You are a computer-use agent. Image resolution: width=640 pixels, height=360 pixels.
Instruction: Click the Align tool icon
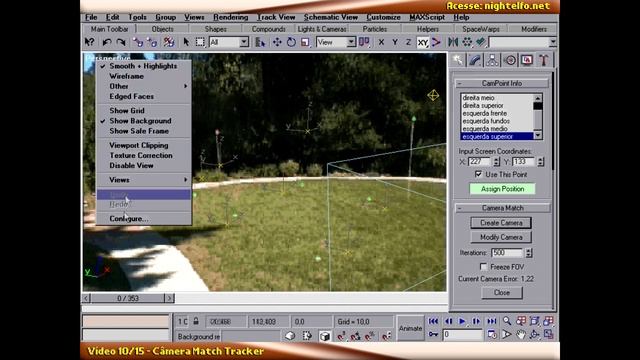click(x=481, y=42)
